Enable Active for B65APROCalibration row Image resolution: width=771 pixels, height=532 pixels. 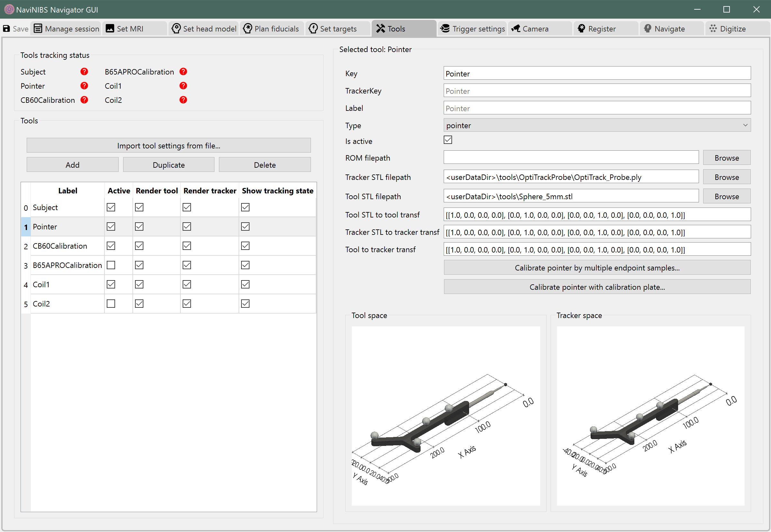(111, 265)
